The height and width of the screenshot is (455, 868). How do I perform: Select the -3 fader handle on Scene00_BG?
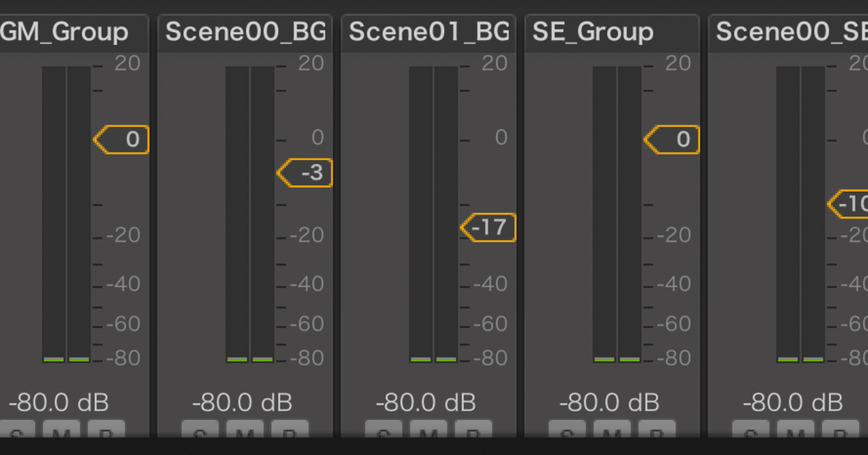click(x=304, y=174)
